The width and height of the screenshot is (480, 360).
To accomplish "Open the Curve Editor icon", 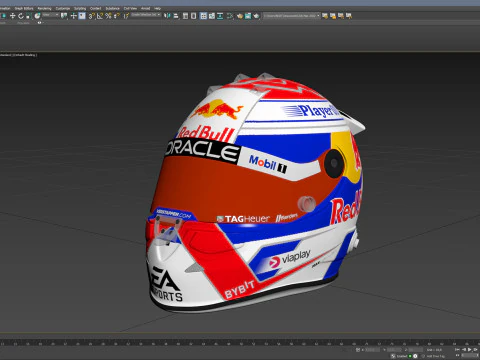I will click(212, 16).
